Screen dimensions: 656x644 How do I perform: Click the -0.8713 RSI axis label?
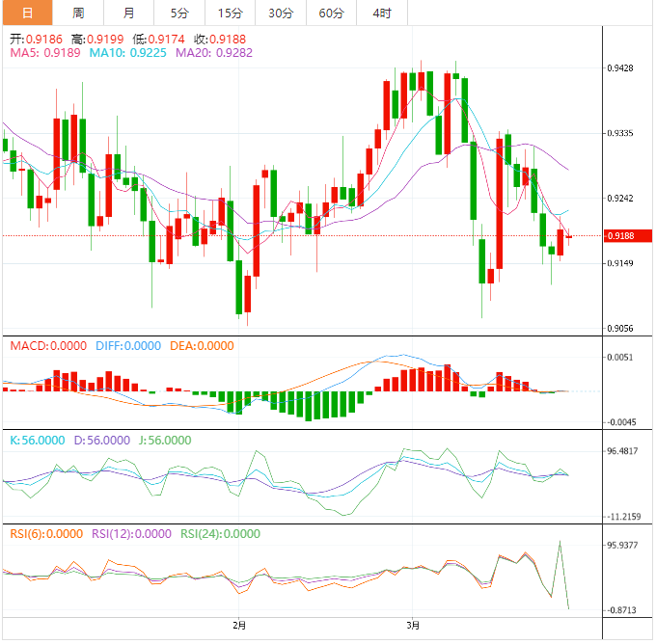coord(621,610)
